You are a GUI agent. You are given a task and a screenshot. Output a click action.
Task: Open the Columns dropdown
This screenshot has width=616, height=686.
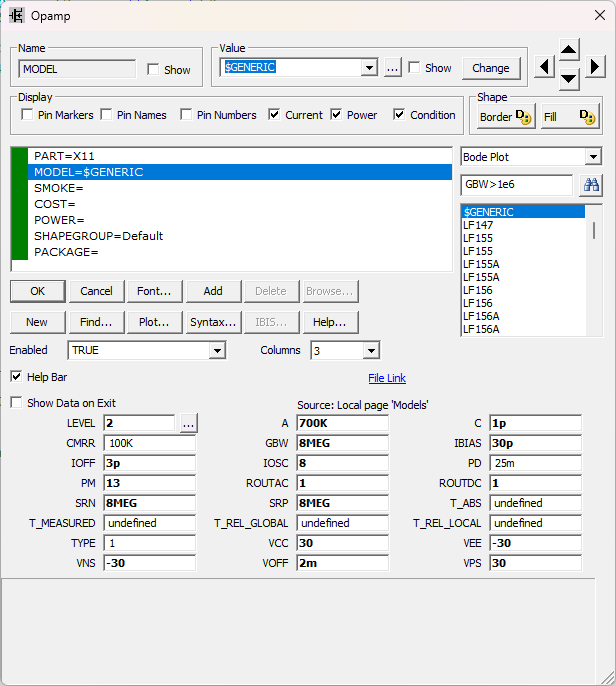(x=371, y=350)
